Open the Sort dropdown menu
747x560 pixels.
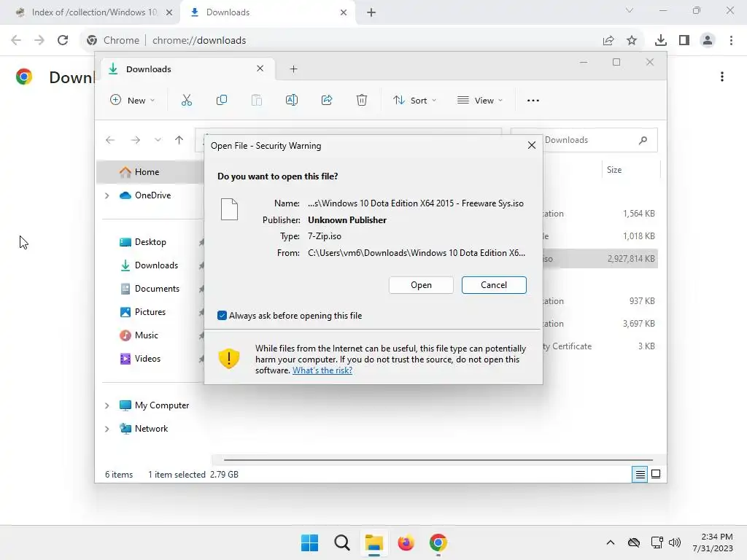pos(414,101)
